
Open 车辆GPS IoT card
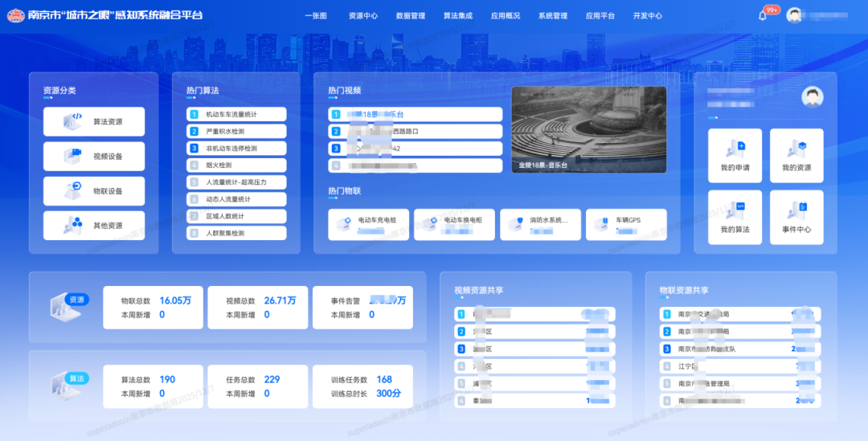click(626, 224)
